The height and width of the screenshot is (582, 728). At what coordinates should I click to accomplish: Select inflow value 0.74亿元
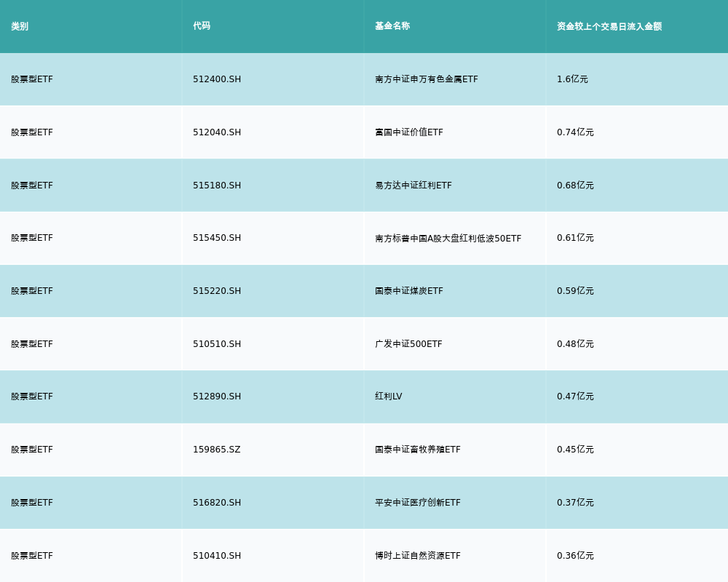[x=575, y=132]
